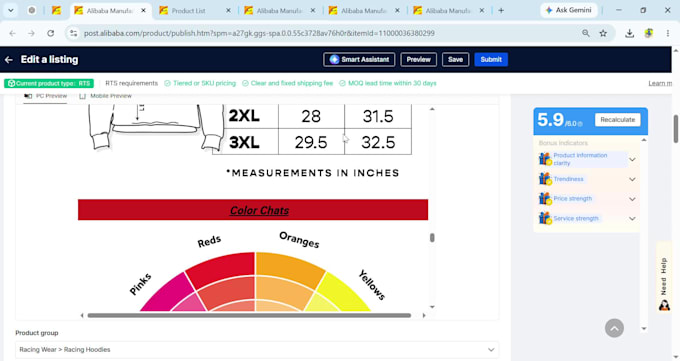Click the score info icon beside 6.0

(x=580, y=124)
